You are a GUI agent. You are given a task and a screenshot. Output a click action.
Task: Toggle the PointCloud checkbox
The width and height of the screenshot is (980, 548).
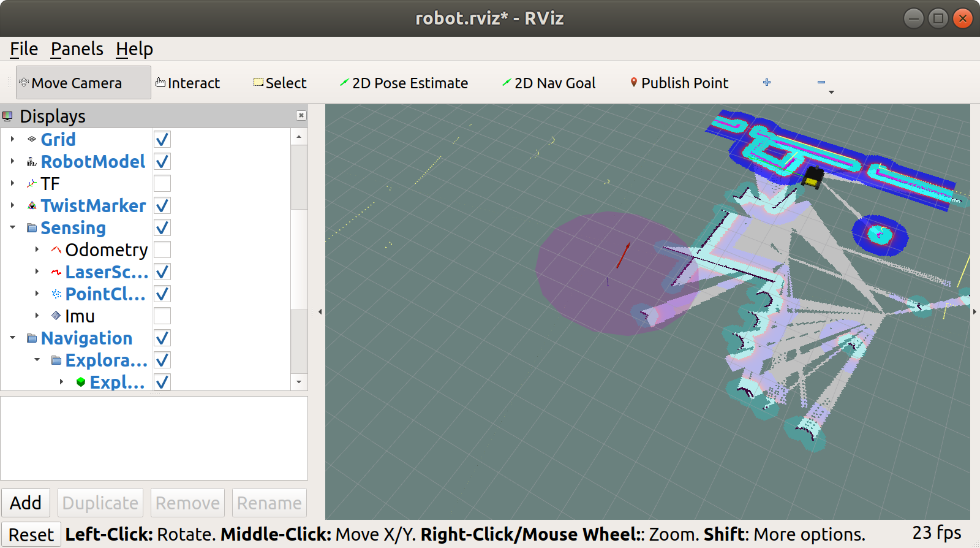162,294
